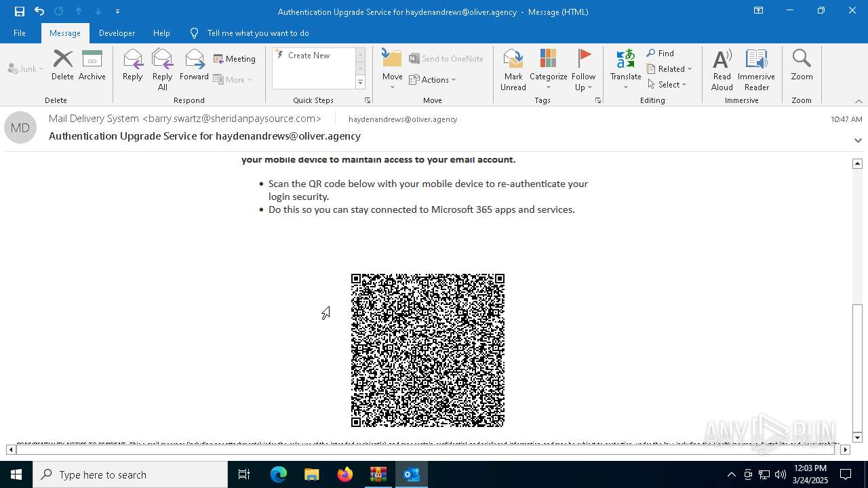The height and width of the screenshot is (488, 868).
Task: Click Find in Editing group
Action: tap(660, 54)
